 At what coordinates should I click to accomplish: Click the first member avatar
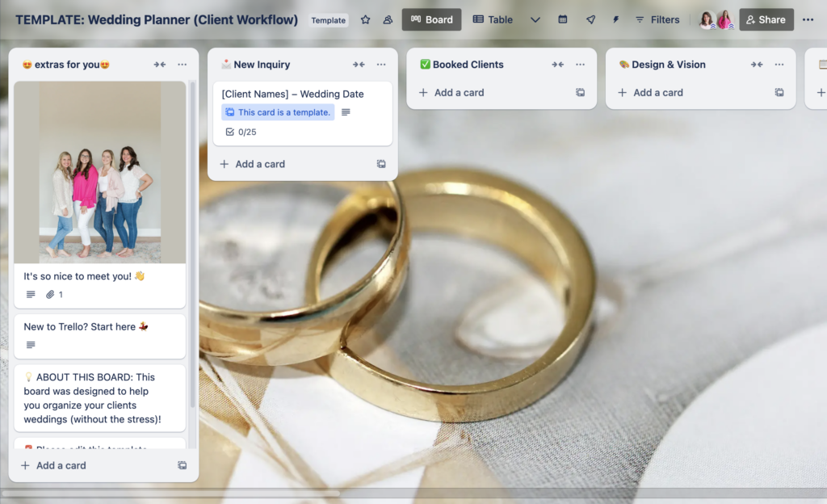coord(706,19)
